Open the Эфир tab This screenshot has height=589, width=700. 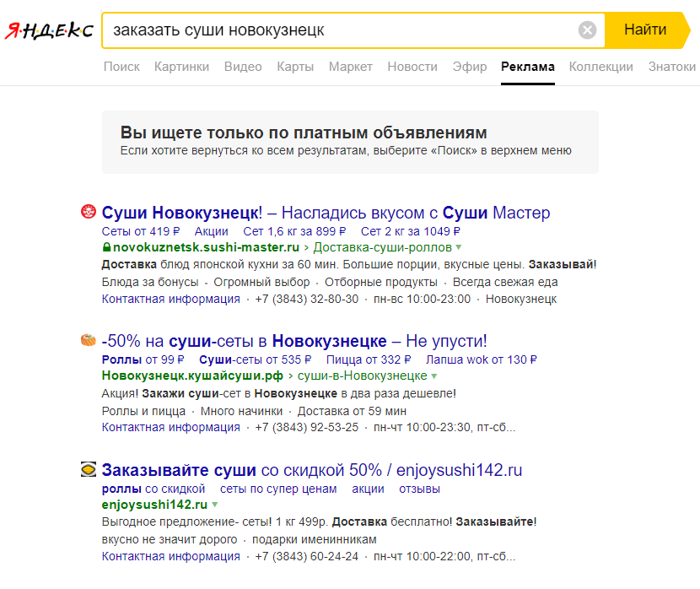[469, 67]
